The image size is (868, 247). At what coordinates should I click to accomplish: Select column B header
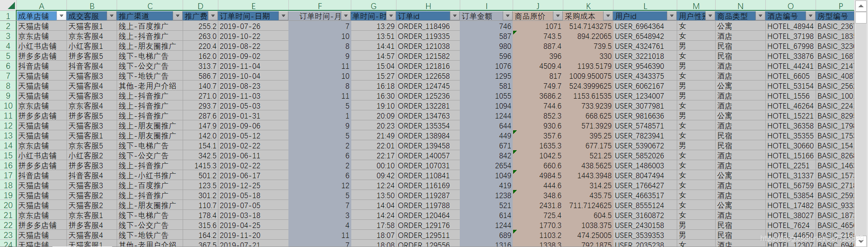pos(92,6)
